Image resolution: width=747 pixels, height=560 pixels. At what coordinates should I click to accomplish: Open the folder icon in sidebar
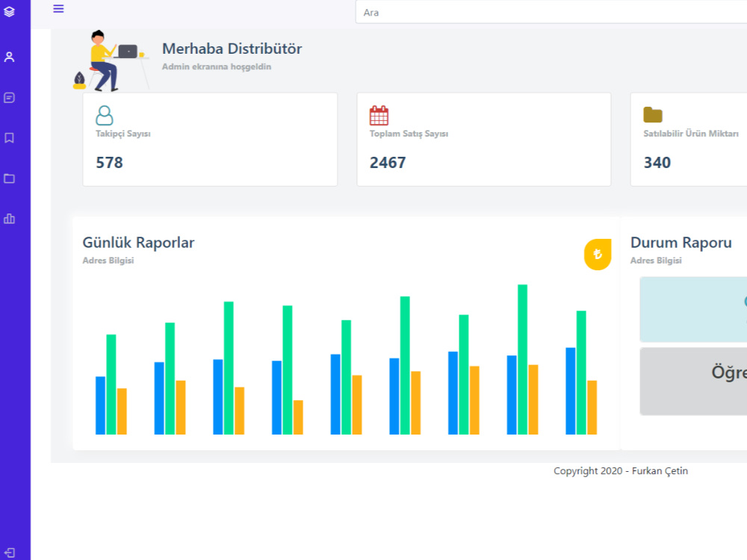[9, 178]
